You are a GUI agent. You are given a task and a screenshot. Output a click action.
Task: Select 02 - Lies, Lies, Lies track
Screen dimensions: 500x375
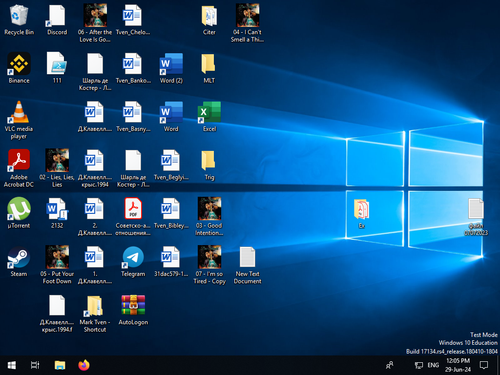(x=57, y=160)
